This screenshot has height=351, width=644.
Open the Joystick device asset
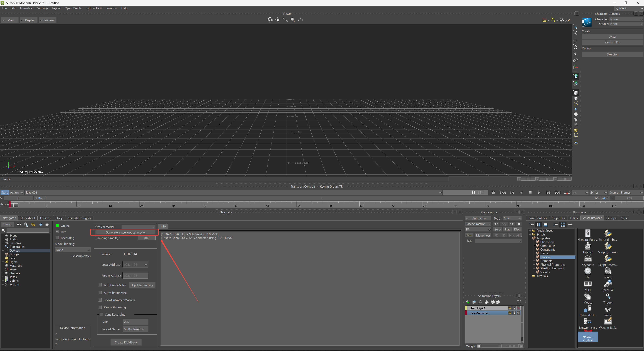588,248
